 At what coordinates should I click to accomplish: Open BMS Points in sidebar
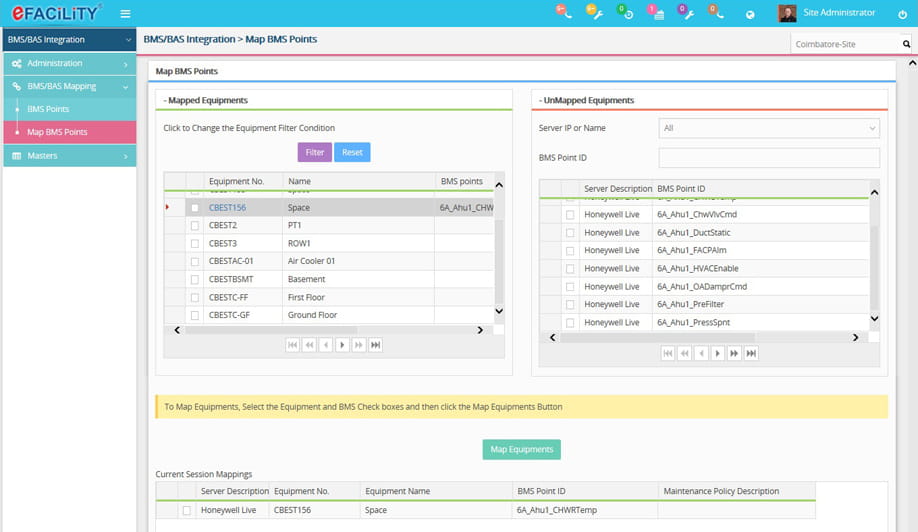point(48,109)
